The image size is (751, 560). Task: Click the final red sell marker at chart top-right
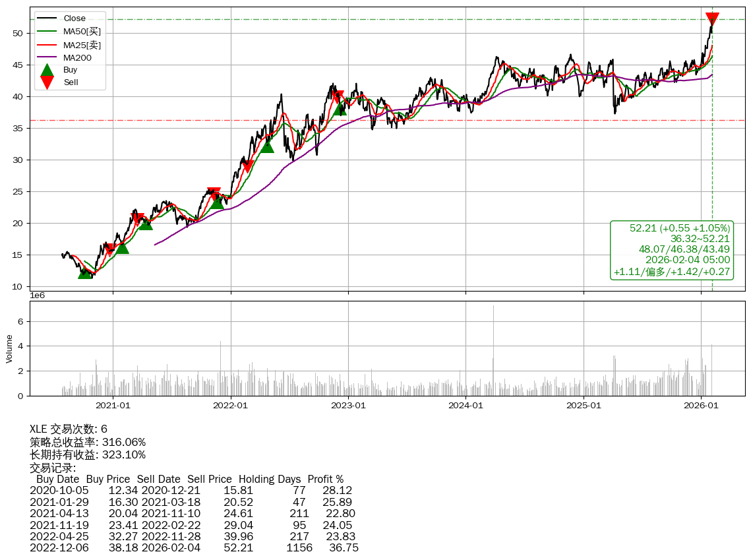pos(712,20)
